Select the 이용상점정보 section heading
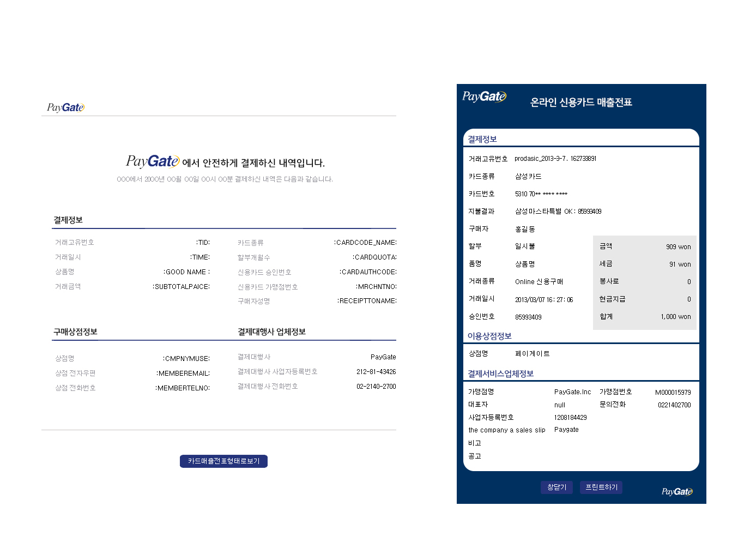732x560 pixels. click(x=489, y=336)
